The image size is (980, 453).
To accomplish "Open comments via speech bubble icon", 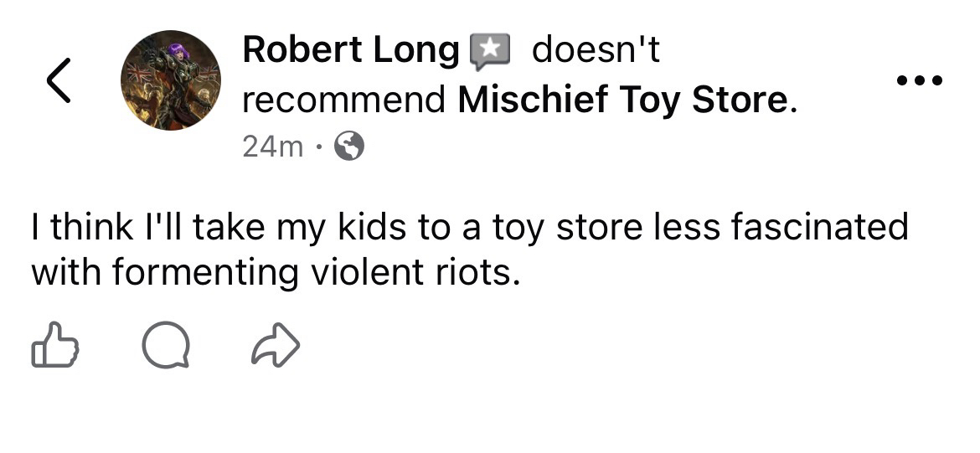I will click(164, 345).
